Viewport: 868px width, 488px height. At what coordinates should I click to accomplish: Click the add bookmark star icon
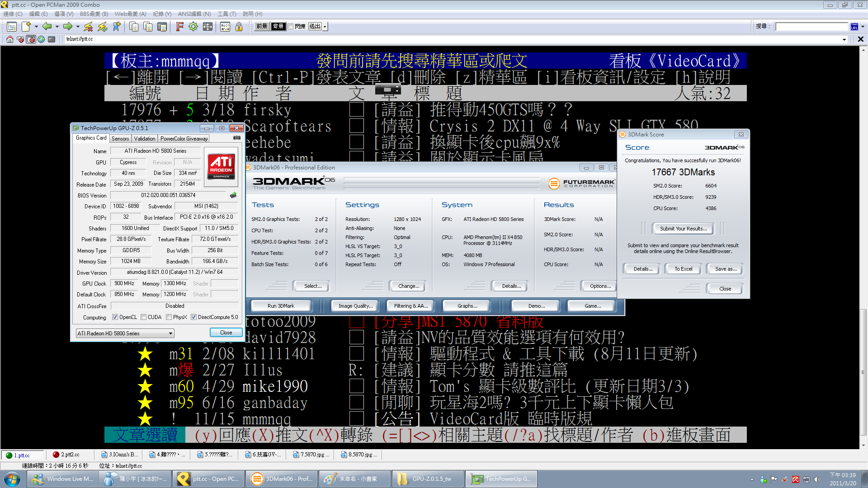(117, 27)
